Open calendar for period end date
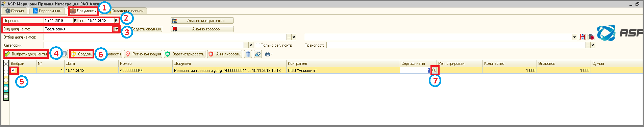 117,21
